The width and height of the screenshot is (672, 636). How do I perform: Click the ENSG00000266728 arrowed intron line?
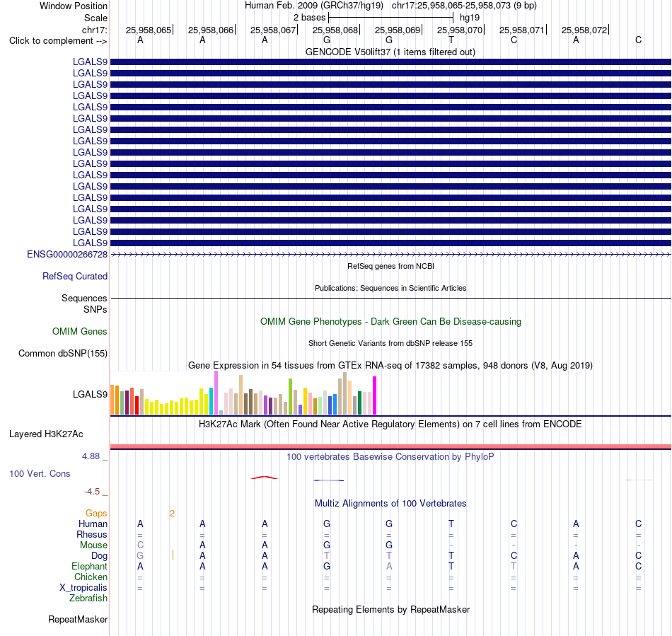pyautogui.click(x=390, y=254)
